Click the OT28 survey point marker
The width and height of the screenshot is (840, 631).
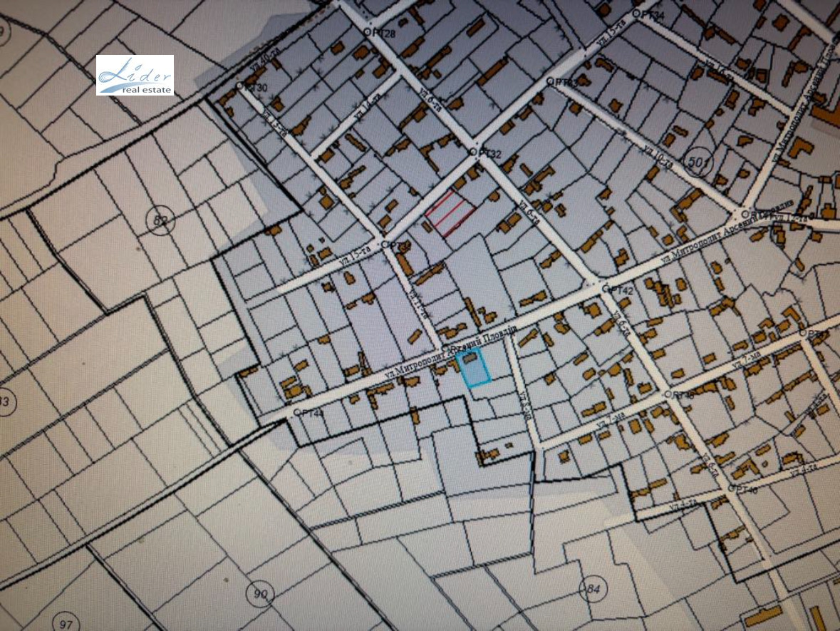tap(368, 32)
